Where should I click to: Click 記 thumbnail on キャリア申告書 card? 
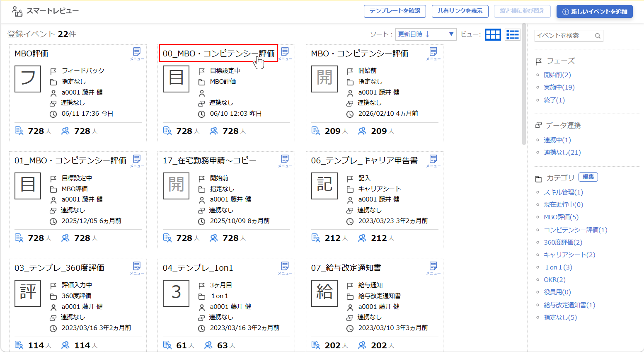coord(324,186)
